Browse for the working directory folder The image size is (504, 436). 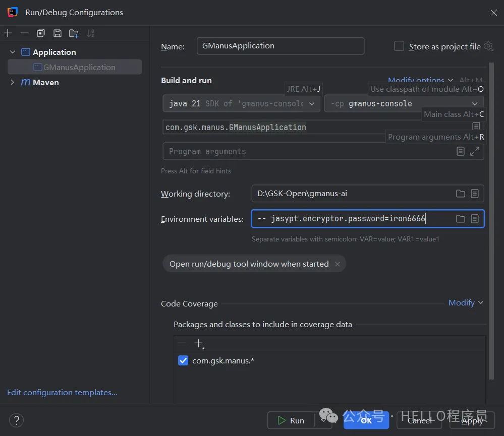461,194
